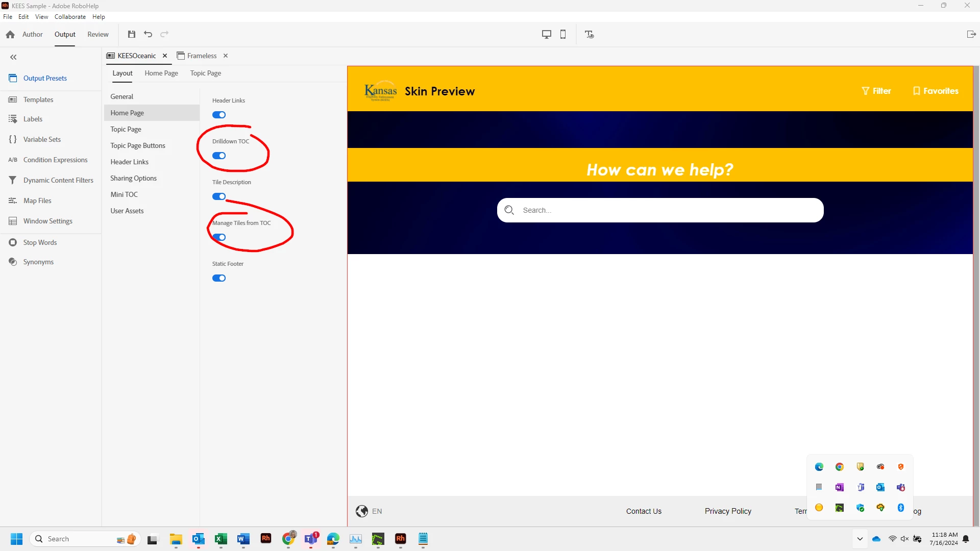
Task: Click the Privacy Policy footer link
Action: (728, 511)
